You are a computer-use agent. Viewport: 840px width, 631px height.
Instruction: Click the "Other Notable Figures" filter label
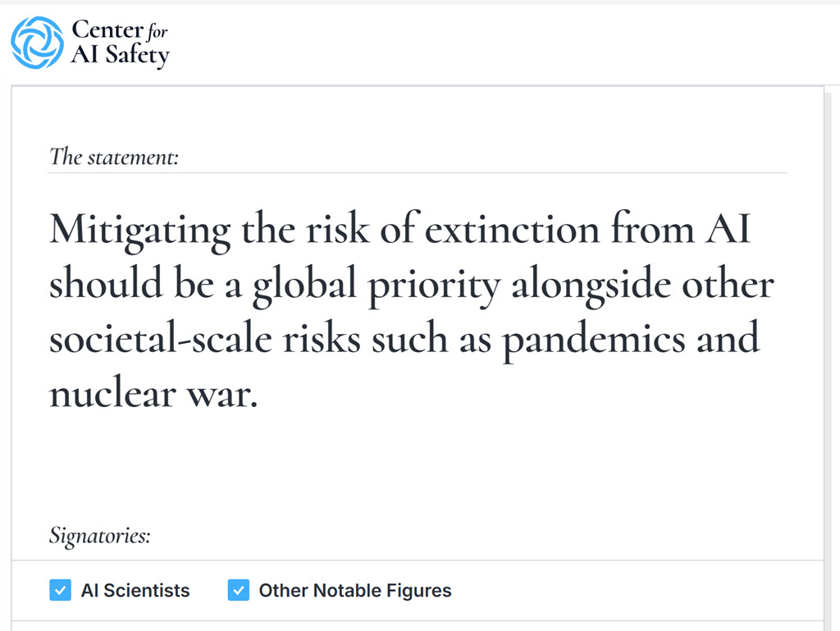click(354, 590)
